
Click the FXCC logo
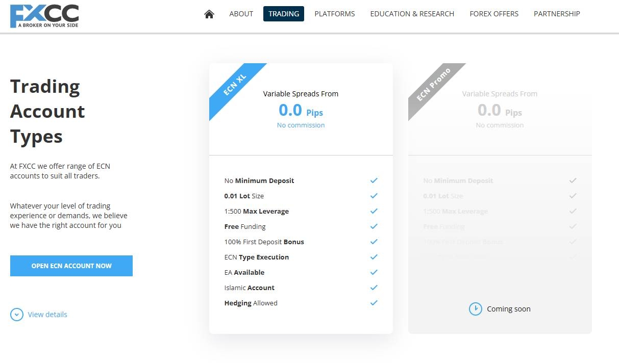[x=44, y=16]
